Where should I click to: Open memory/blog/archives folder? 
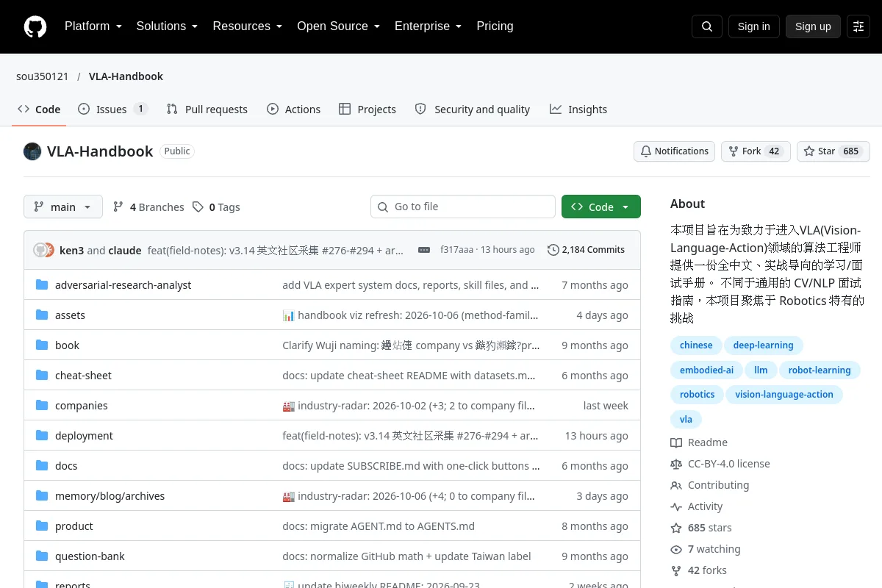(110, 496)
